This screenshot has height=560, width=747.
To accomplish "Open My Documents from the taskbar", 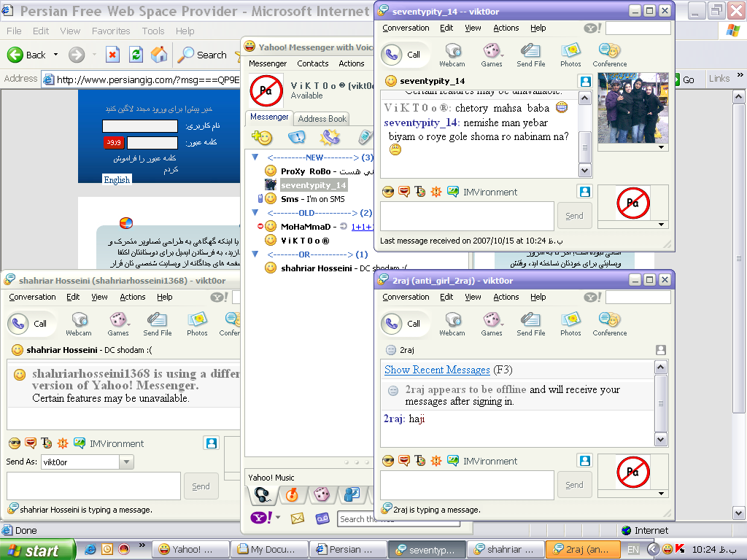I will point(268,550).
